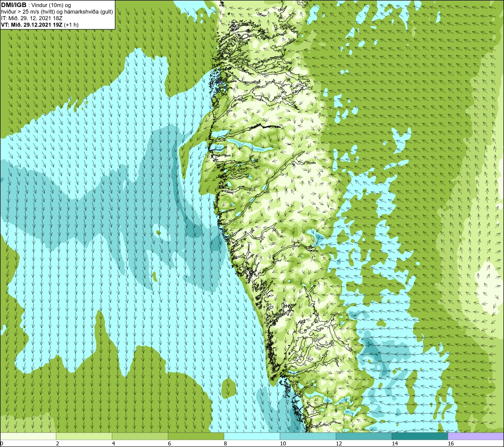The width and height of the screenshot is (504, 447).
Task: Click the legend scale label '16'
Action: pyautogui.click(x=451, y=443)
